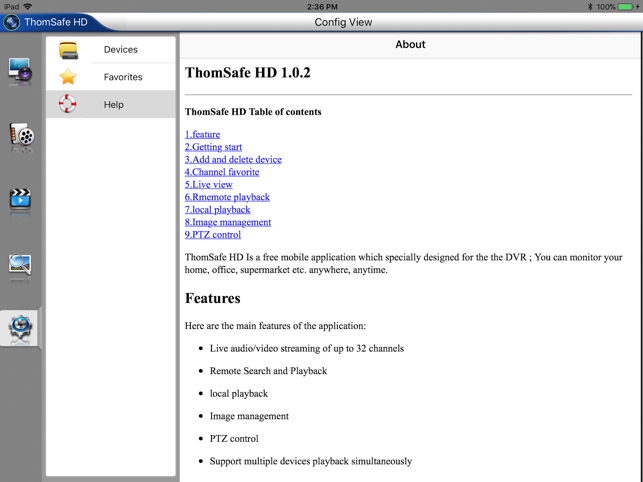Click the battery indicator in status bar
This screenshot has width=643, height=482.
[626, 7]
